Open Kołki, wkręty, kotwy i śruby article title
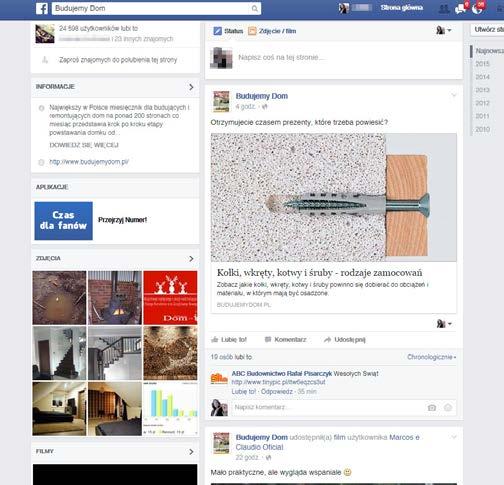504x485 pixels. point(320,273)
